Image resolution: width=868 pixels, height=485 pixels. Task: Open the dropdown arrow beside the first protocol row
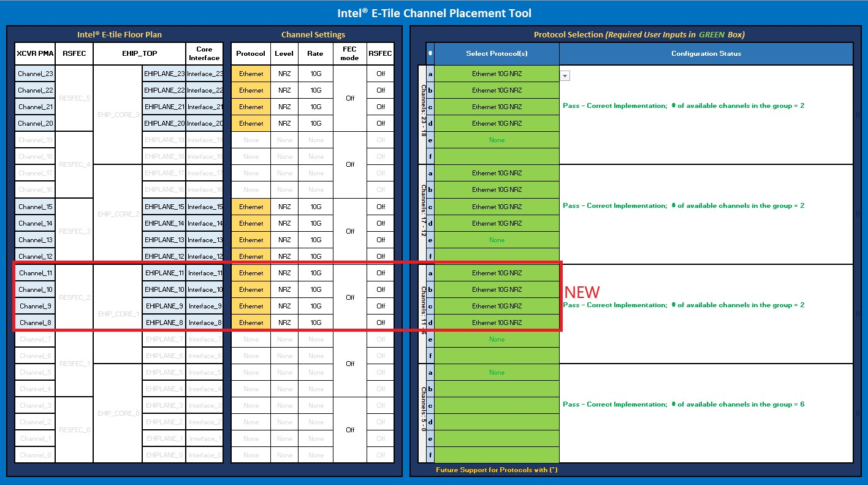point(565,76)
